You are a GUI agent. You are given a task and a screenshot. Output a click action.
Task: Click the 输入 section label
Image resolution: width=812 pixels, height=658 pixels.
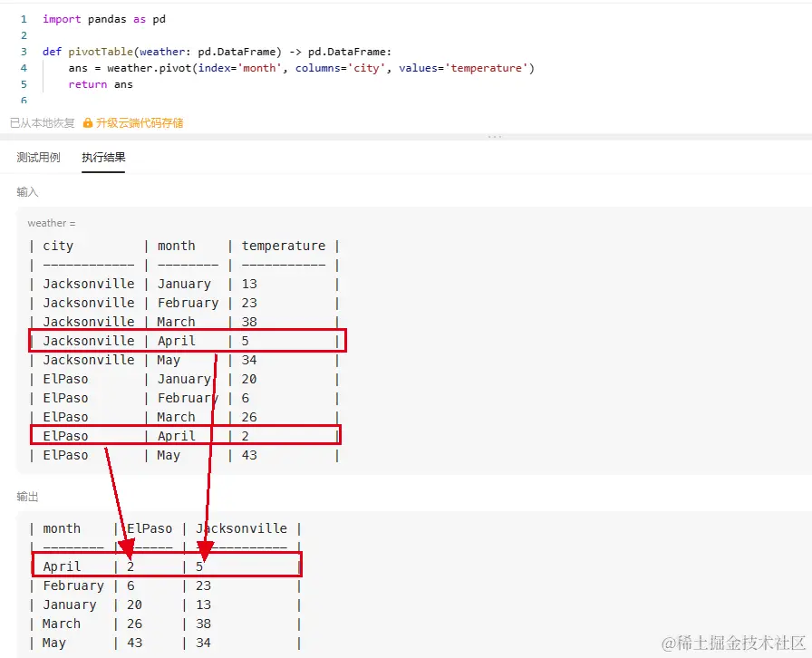[x=27, y=192]
